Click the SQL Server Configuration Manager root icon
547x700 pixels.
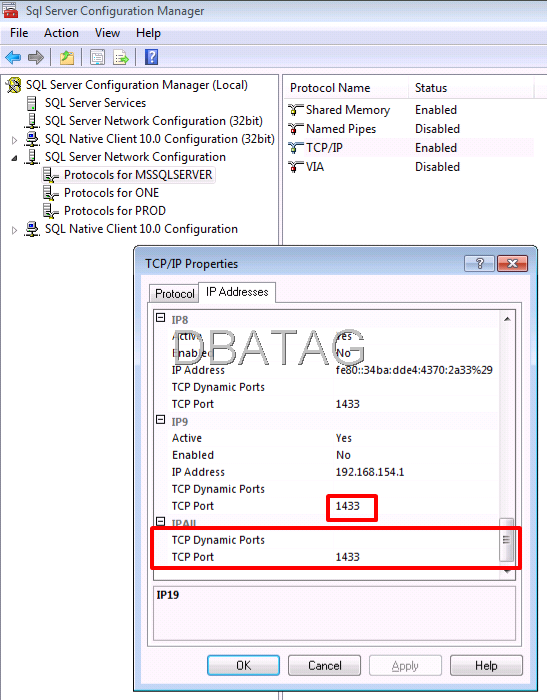point(14,85)
